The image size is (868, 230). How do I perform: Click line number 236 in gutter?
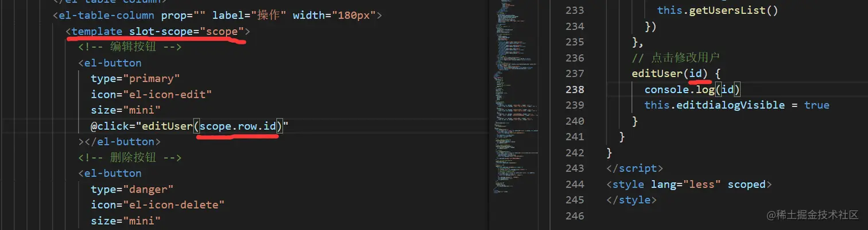point(575,58)
